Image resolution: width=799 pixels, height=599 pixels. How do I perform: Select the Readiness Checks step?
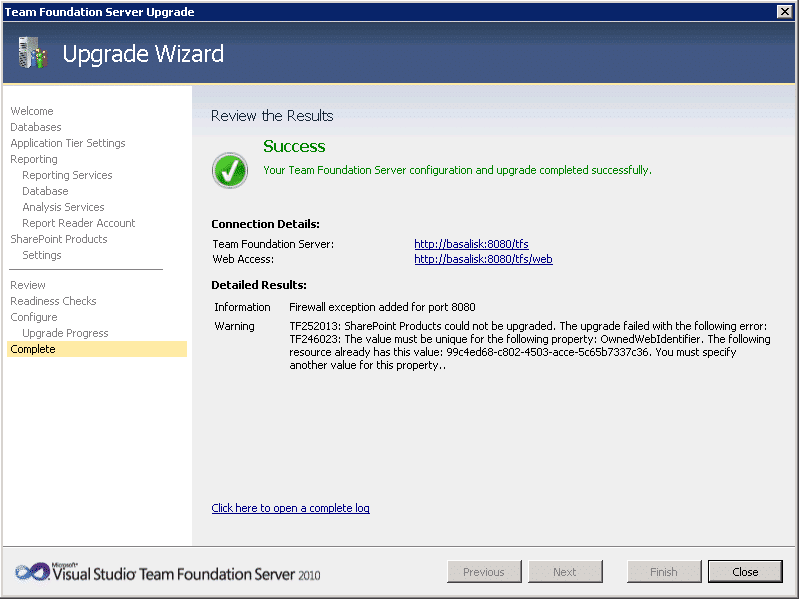(53, 301)
